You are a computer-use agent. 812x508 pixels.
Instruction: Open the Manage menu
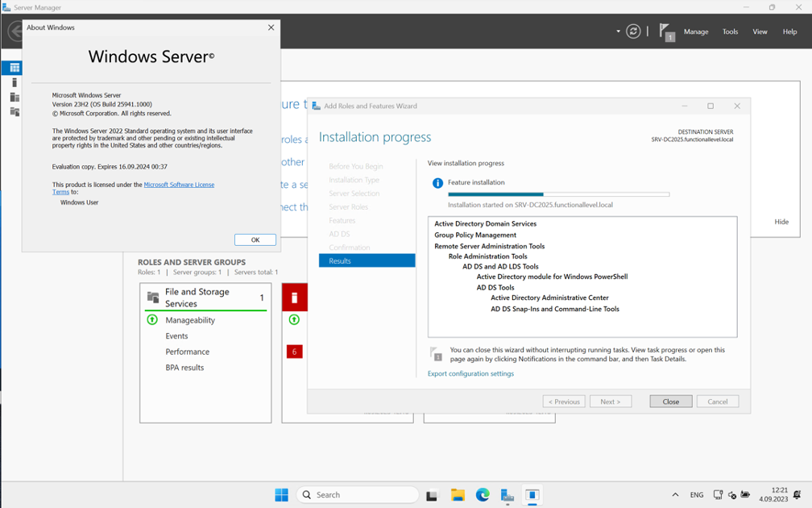point(696,31)
